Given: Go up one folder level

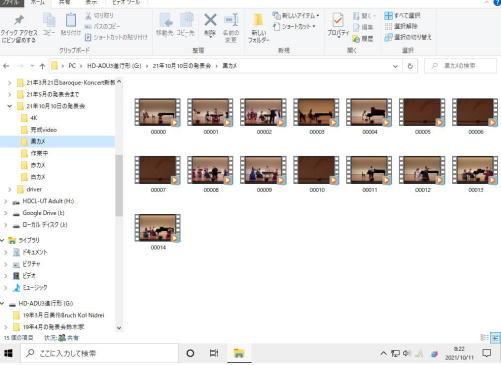Looking at the screenshot, I should click(42, 66).
